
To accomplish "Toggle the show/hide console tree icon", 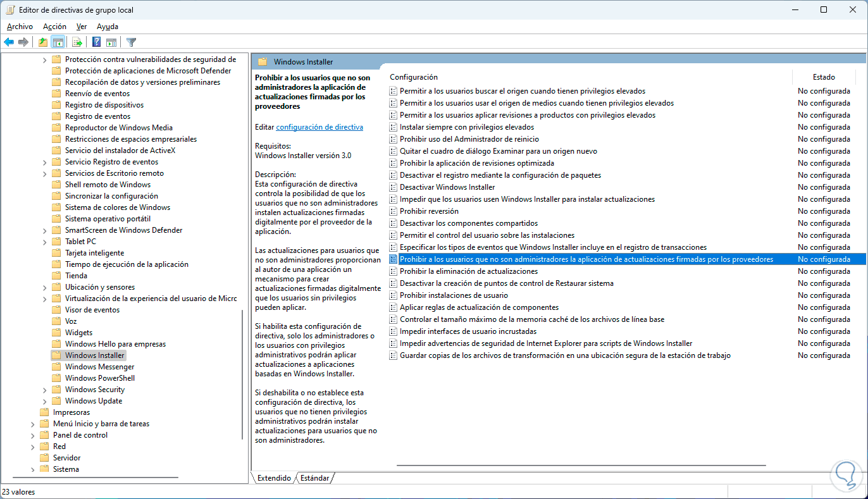I will click(x=58, y=42).
